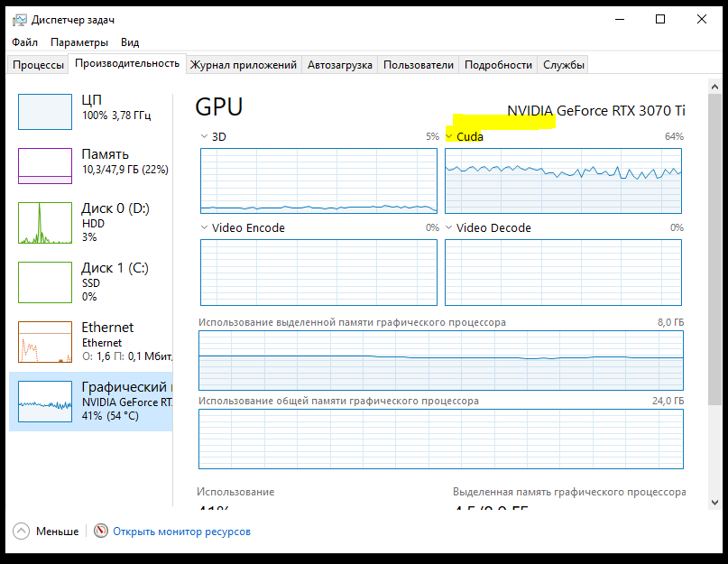Open the Video Encode engine dropdown

(x=204, y=227)
